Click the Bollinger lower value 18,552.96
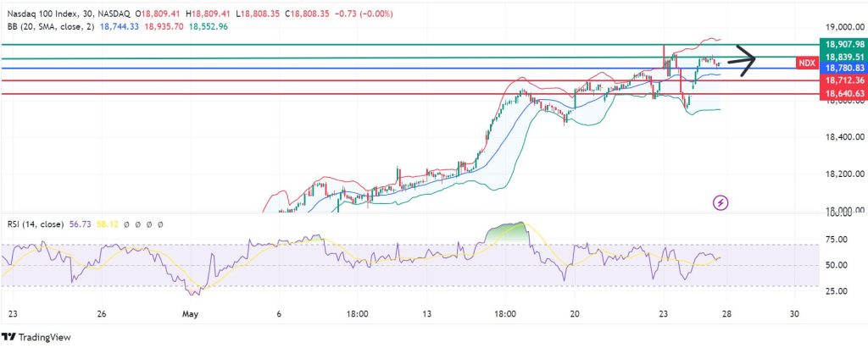Image resolution: width=868 pixels, height=348 pixels. [209, 26]
